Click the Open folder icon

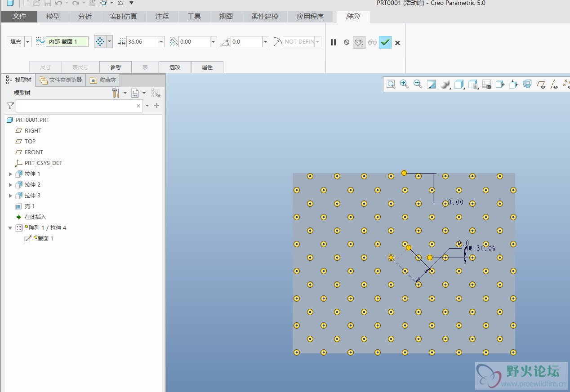point(37,3)
